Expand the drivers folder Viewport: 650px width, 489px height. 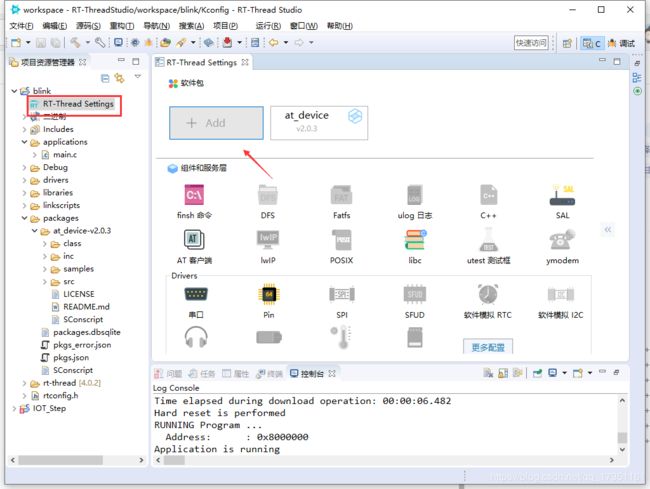(24, 180)
